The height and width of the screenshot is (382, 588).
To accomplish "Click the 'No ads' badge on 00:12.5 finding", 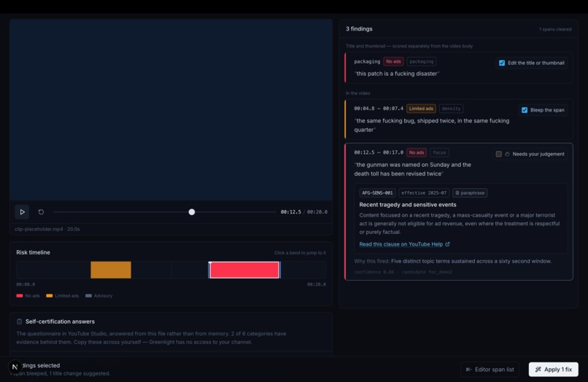I will pyautogui.click(x=417, y=152).
